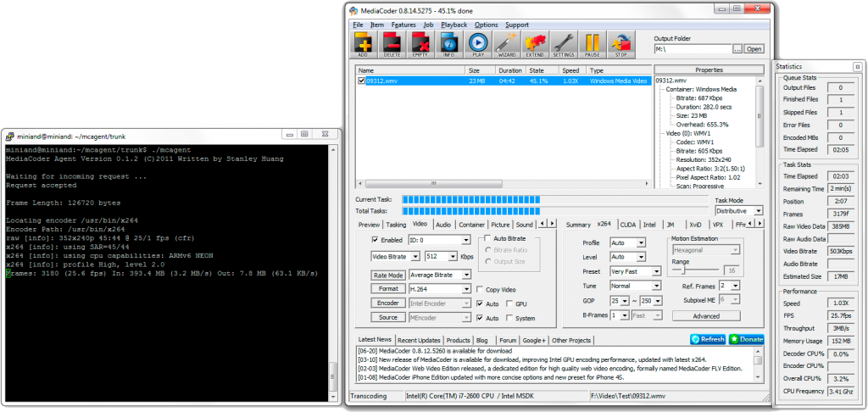Viewport: 868px width, 412px height.
Task: Click the PAUSE toolbar icon
Action: point(592,44)
